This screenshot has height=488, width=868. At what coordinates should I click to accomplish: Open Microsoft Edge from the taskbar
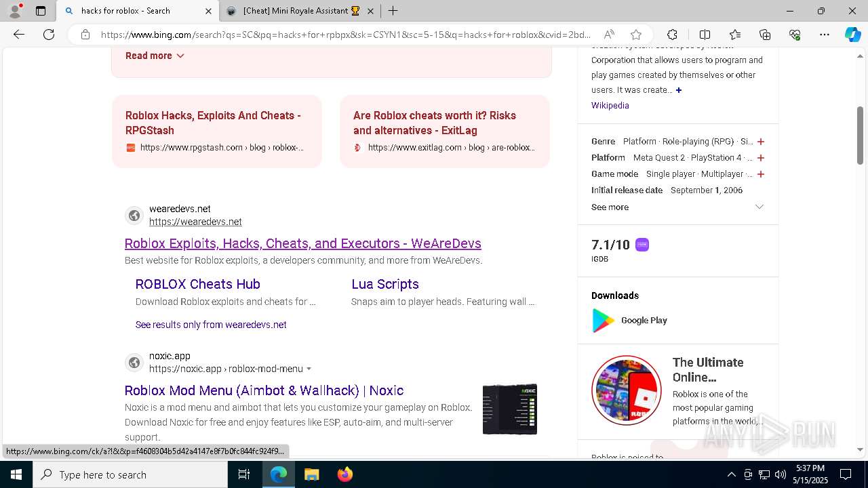pos(279,474)
